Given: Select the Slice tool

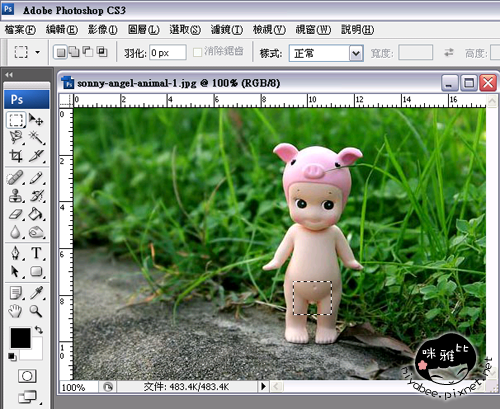Looking at the screenshot, I should tap(36, 155).
